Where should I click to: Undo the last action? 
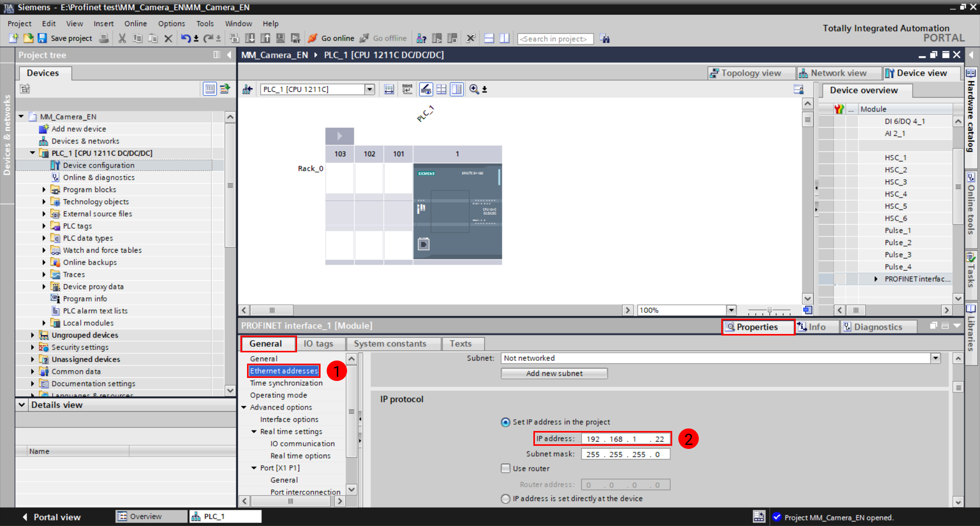[186, 38]
